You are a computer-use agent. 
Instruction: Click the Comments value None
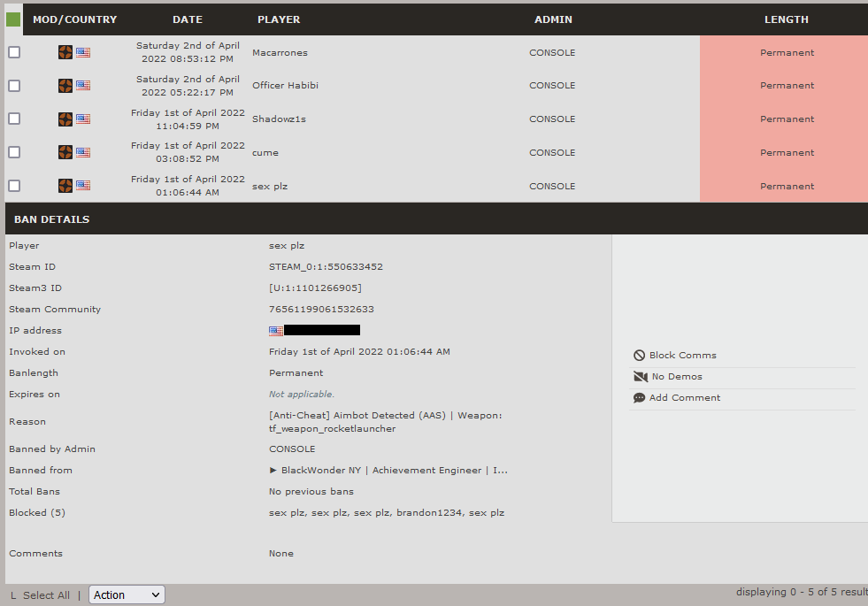(x=281, y=554)
